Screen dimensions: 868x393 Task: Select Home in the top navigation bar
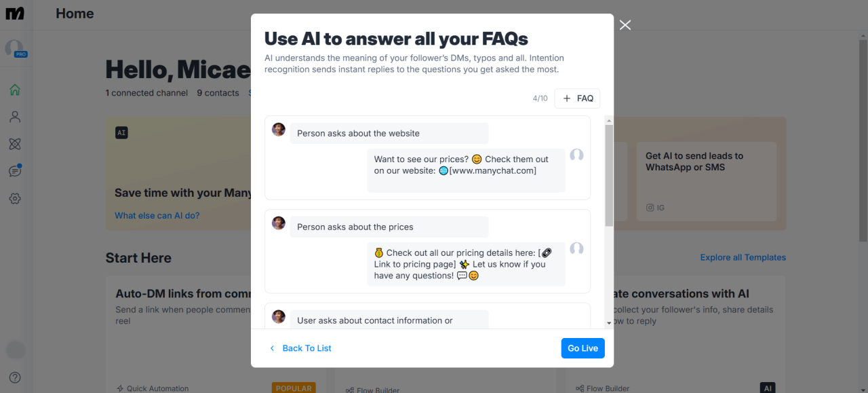pyautogui.click(x=75, y=13)
